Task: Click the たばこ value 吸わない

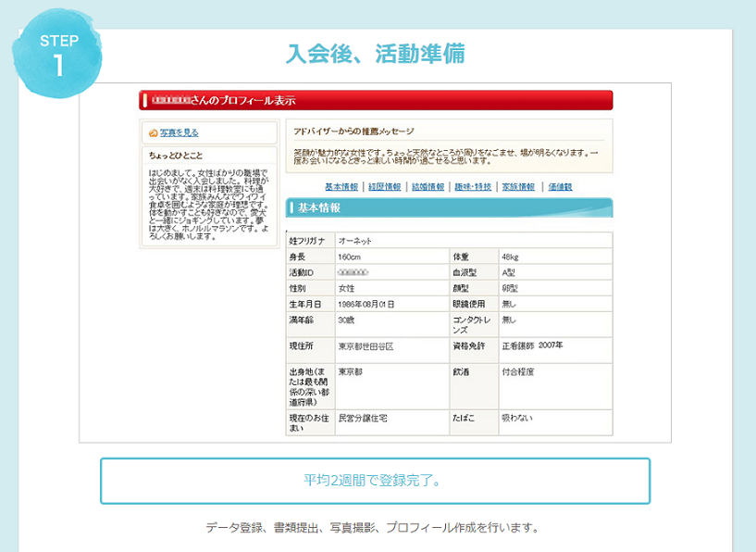Action: click(517, 419)
